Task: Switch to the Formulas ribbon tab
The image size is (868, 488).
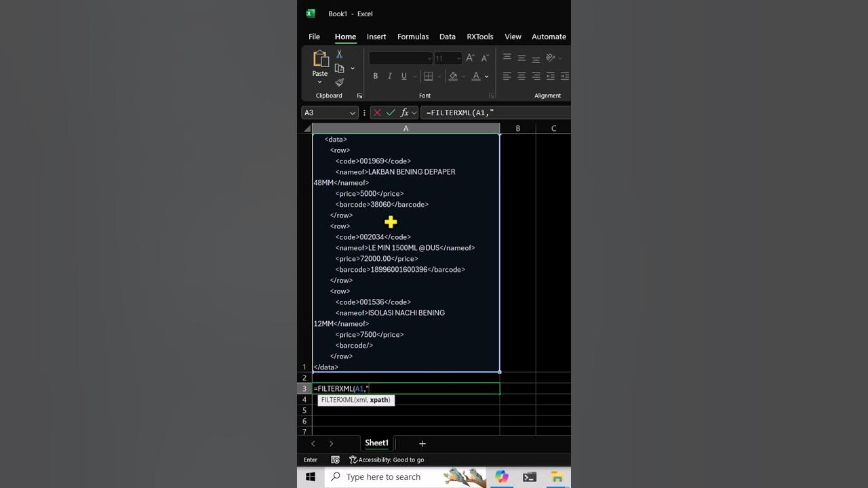Action: click(x=413, y=37)
